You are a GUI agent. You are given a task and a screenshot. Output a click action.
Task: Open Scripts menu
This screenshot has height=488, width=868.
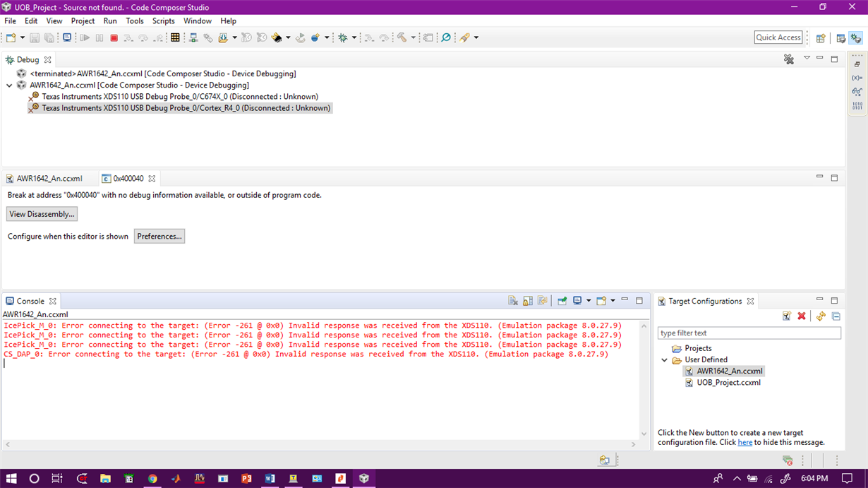click(x=163, y=21)
